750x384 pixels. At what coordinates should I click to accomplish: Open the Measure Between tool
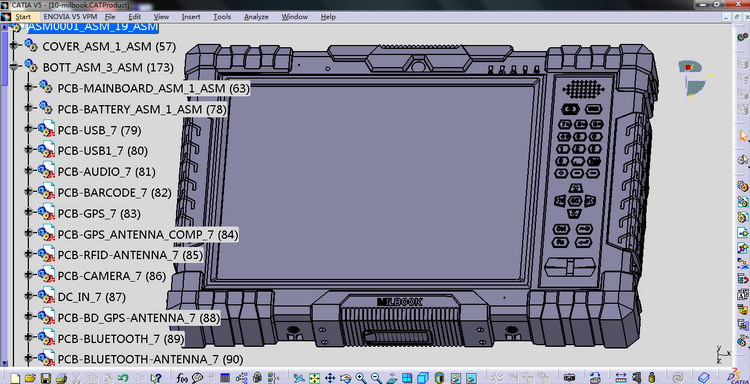621,378
